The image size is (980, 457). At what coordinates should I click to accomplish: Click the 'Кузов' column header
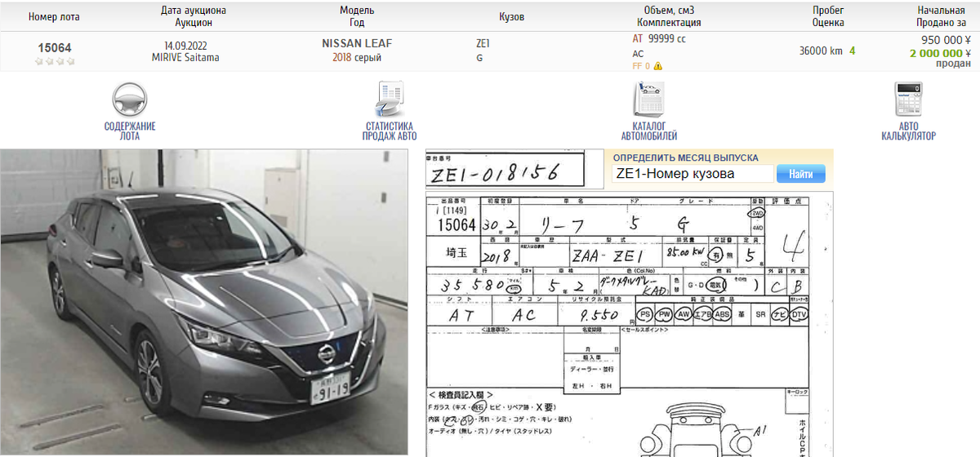click(x=511, y=16)
